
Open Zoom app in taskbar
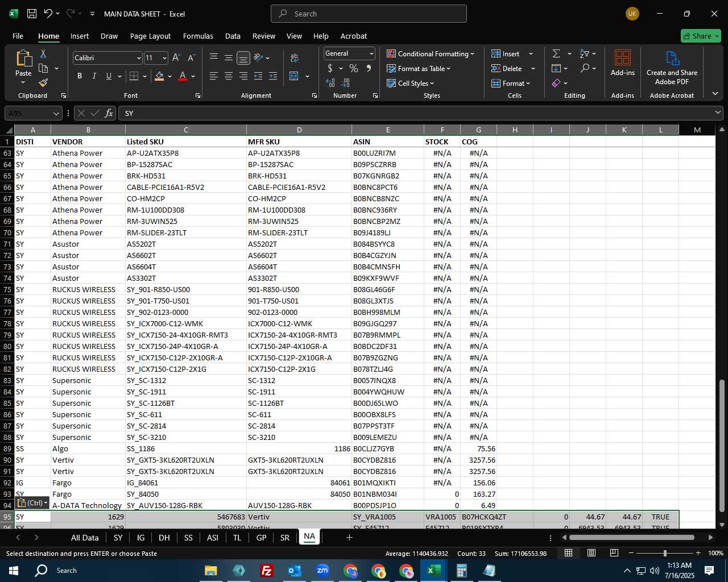tap(322, 570)
